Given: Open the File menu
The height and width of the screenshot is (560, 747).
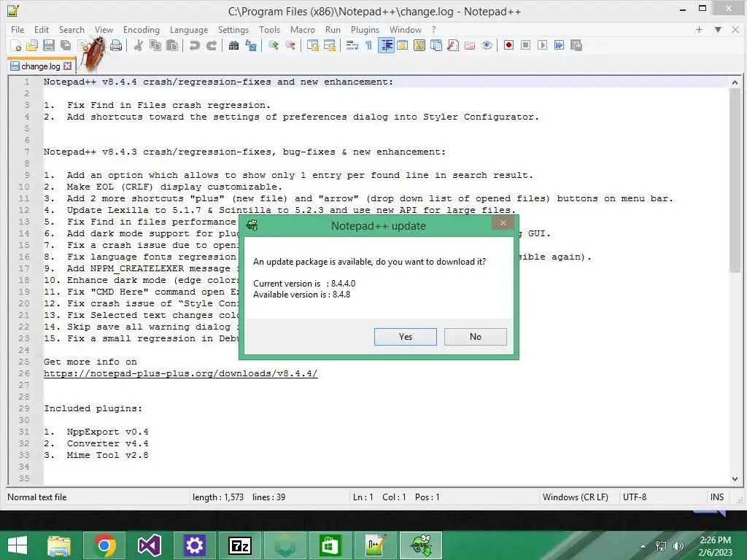Looking at the screenshot, I should (x=18, y=29).
